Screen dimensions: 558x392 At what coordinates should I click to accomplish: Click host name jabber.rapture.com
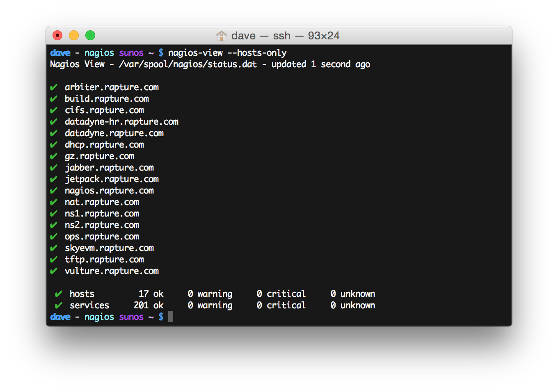tap(109, 168)
